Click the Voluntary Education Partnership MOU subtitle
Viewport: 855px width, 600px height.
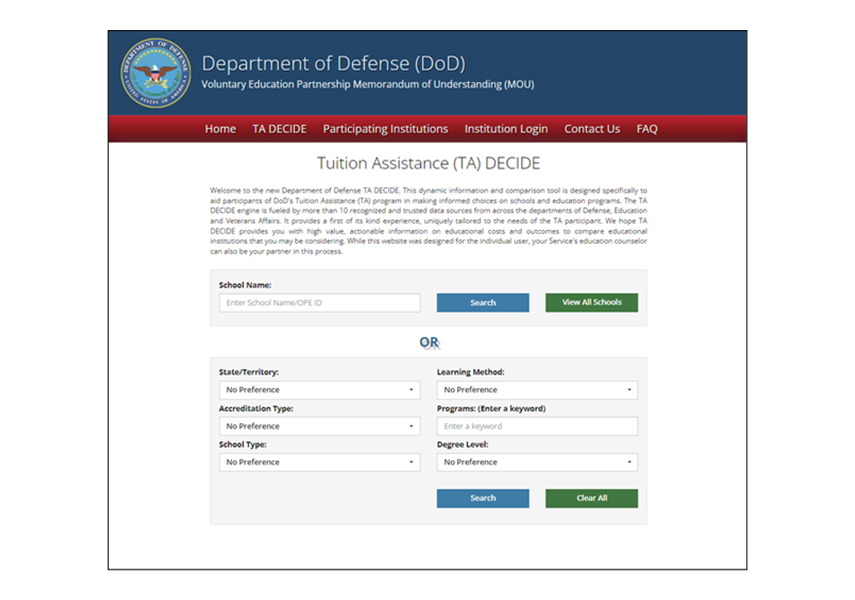pos(368,85)
